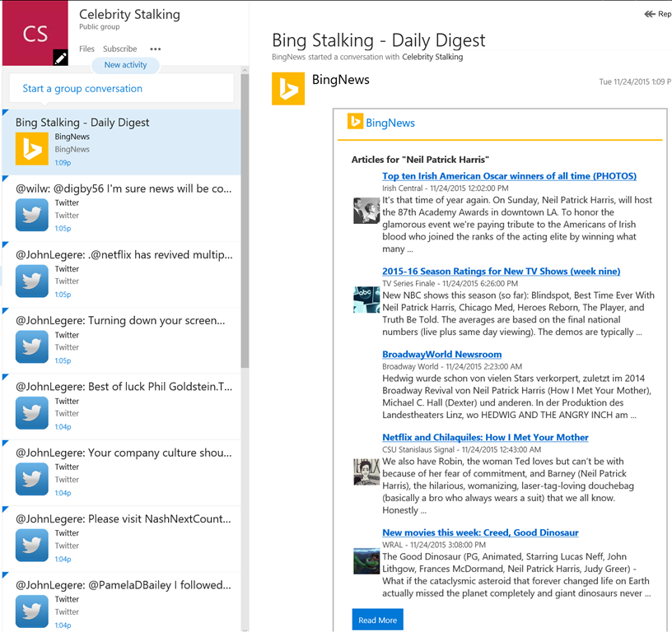The height and width of the screenshot is (632, 672).
Task: Click 'Start a group conversation' box
Action: tap(122, 88)
